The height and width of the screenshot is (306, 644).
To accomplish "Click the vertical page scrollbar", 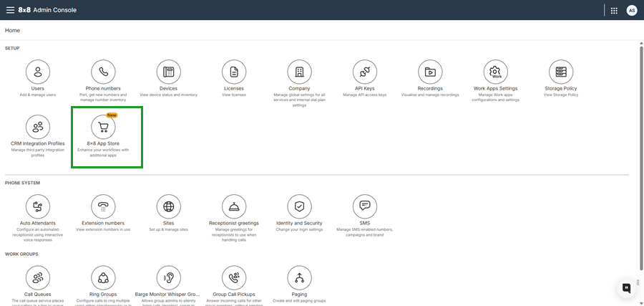I will [640, 143].
